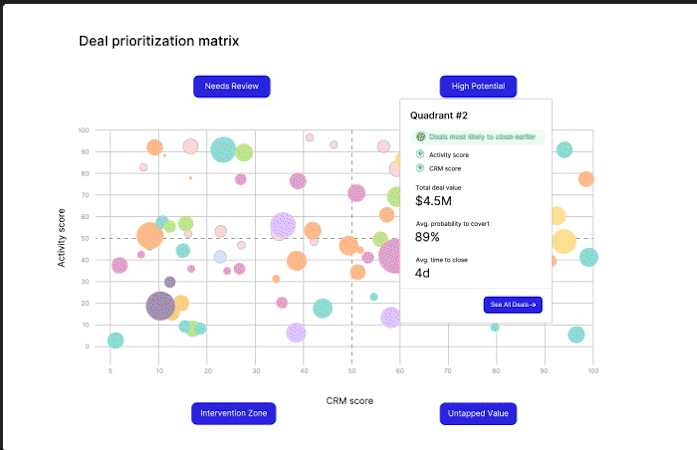Screen dimensions: 697x450
Task: Select the big lavender bubble at chart center
Action: 283,226
